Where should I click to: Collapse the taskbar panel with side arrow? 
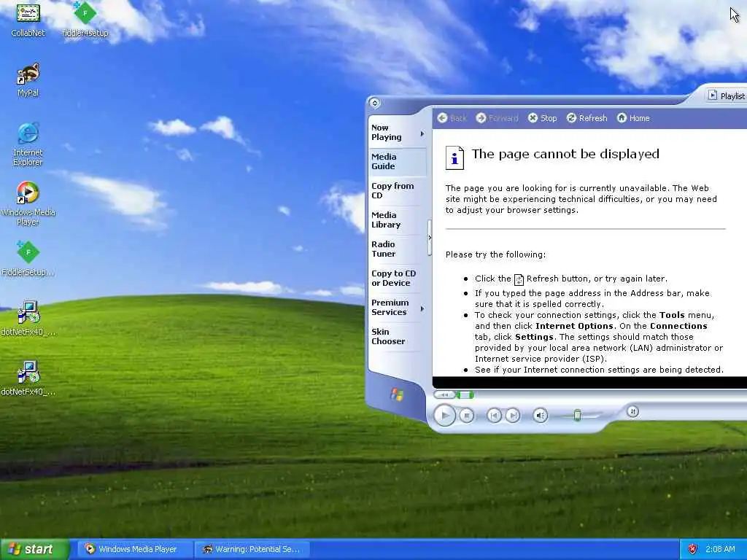(x=429, y=238)
